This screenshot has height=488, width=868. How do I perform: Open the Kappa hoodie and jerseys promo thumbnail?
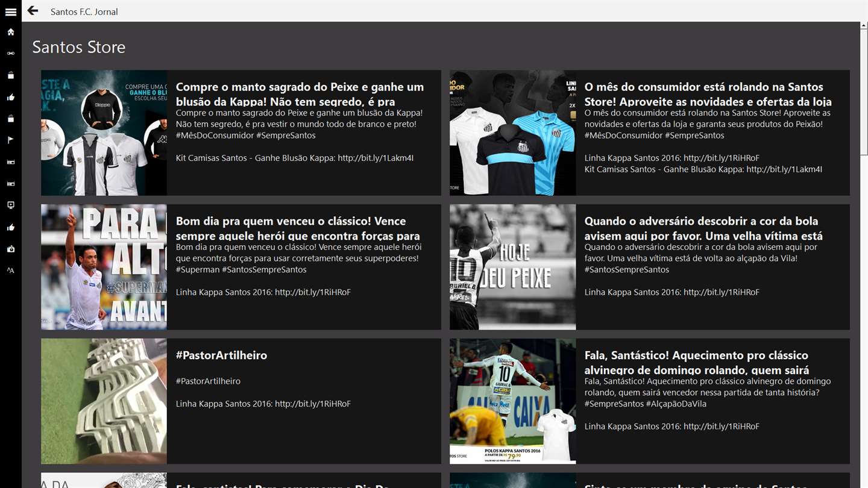pyautogui.click(x=104, y=133)
